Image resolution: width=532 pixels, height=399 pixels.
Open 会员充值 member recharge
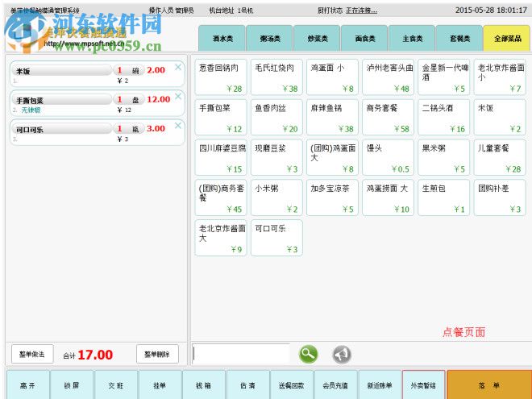tap(335, 385)
